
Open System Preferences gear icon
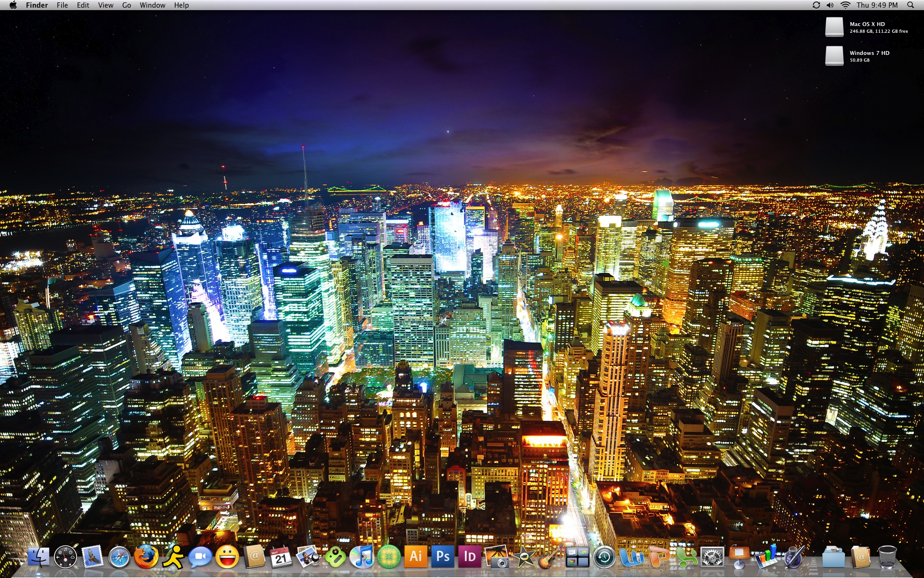(x=712, y=557)
